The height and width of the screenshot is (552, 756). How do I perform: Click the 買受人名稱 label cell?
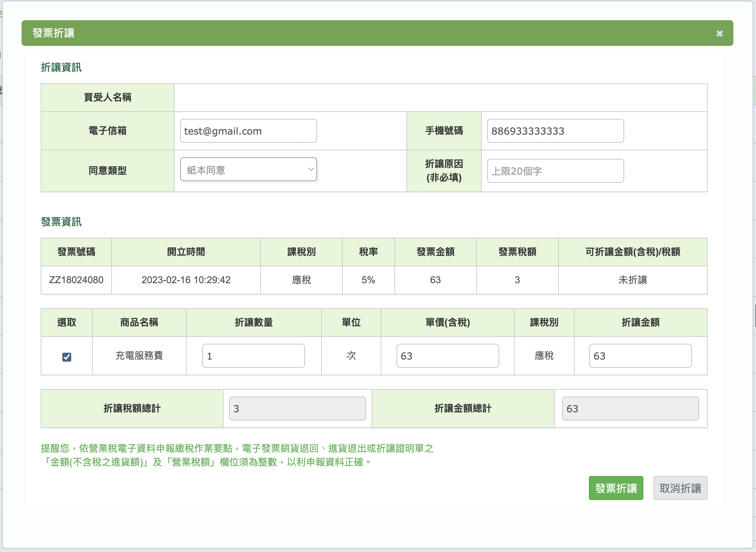coord(108,98)
